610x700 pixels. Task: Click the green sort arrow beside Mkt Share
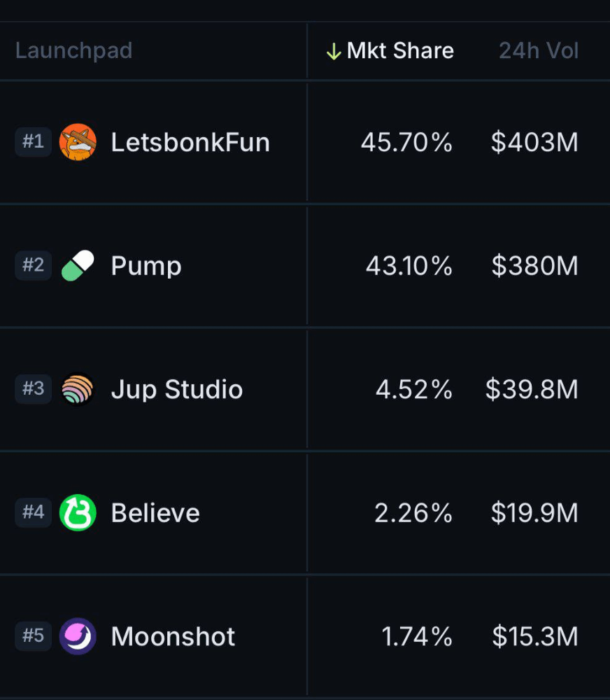[x=334, y=51]
